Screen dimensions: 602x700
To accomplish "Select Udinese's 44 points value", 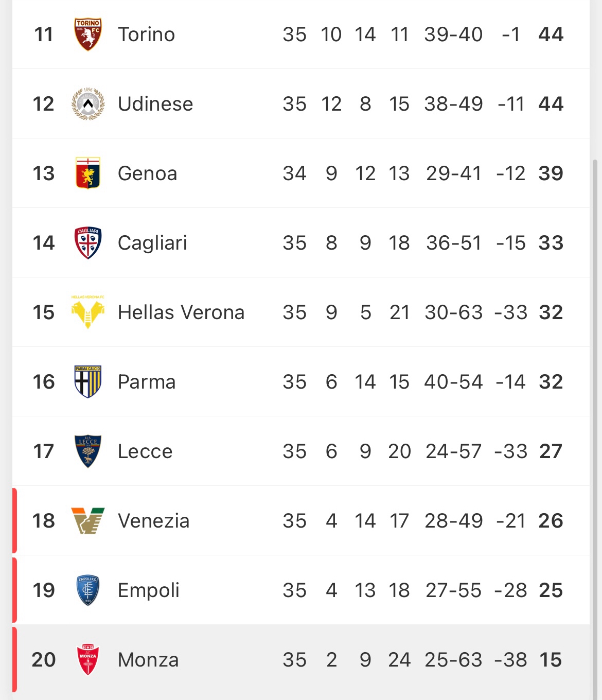I will [x=551, y=104].
